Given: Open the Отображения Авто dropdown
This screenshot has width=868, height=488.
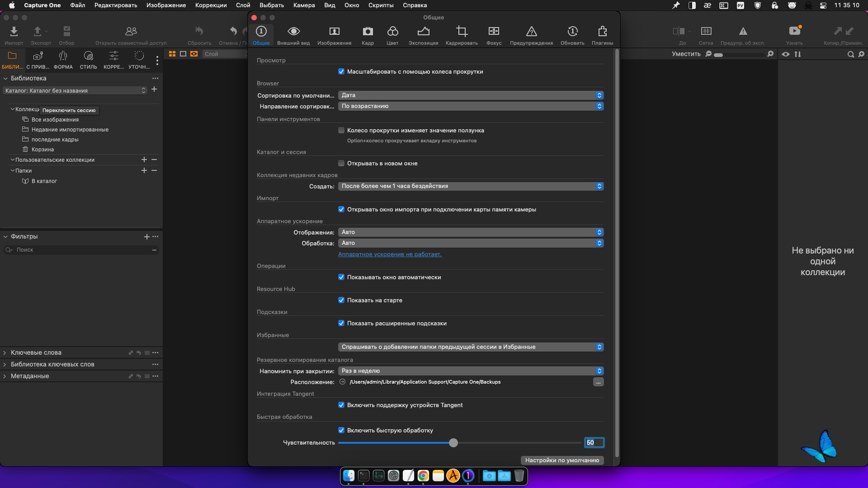Looking at the screenshot, I should point(471,232).
